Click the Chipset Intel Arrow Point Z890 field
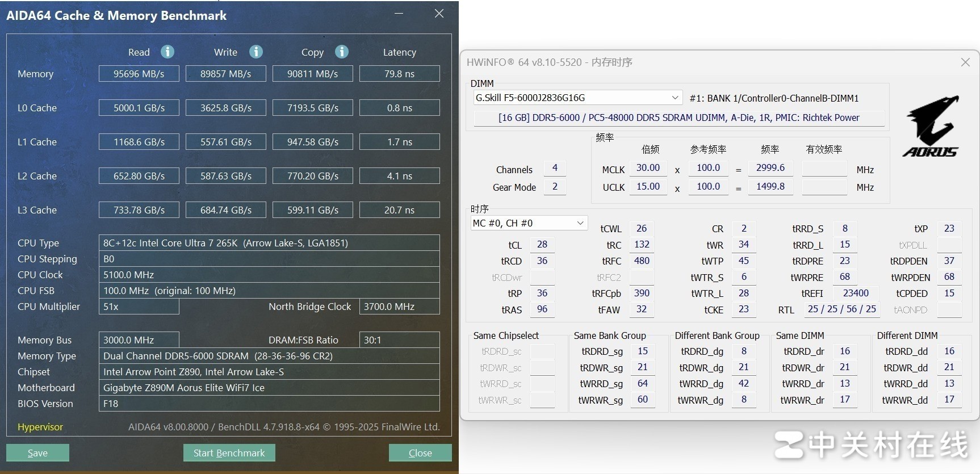Image resolution: width=980 pixels, height=474 pixels. pos(269,372)
